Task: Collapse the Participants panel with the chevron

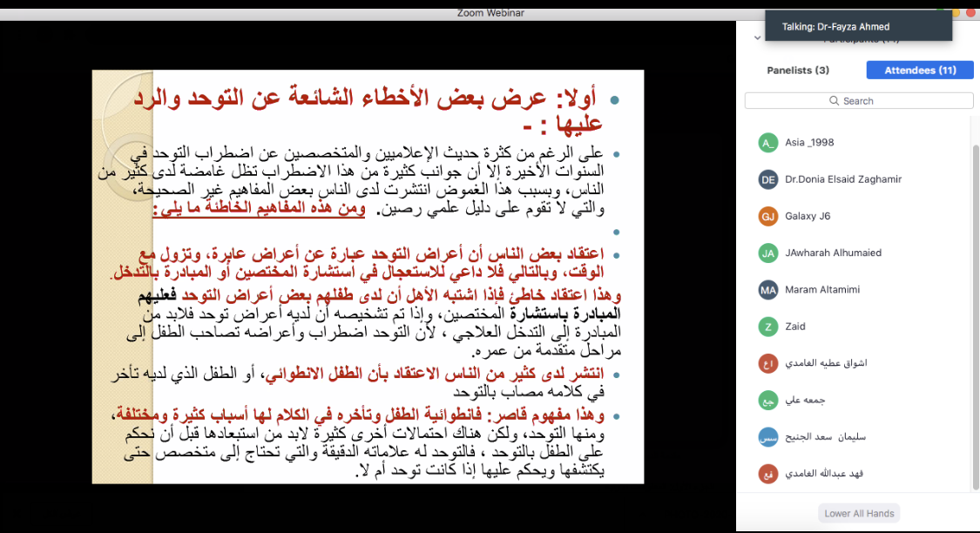Action: click(x=757, y=38)
